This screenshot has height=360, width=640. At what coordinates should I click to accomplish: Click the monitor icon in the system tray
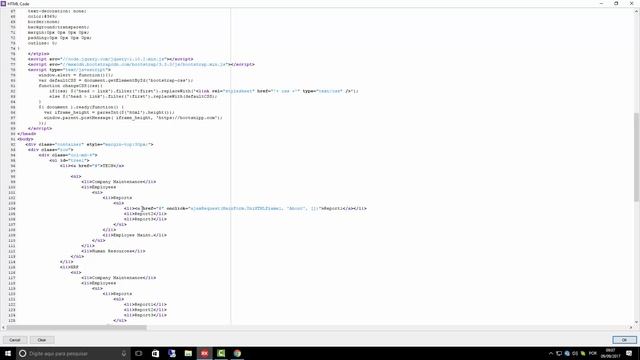[x=559, y=353]
